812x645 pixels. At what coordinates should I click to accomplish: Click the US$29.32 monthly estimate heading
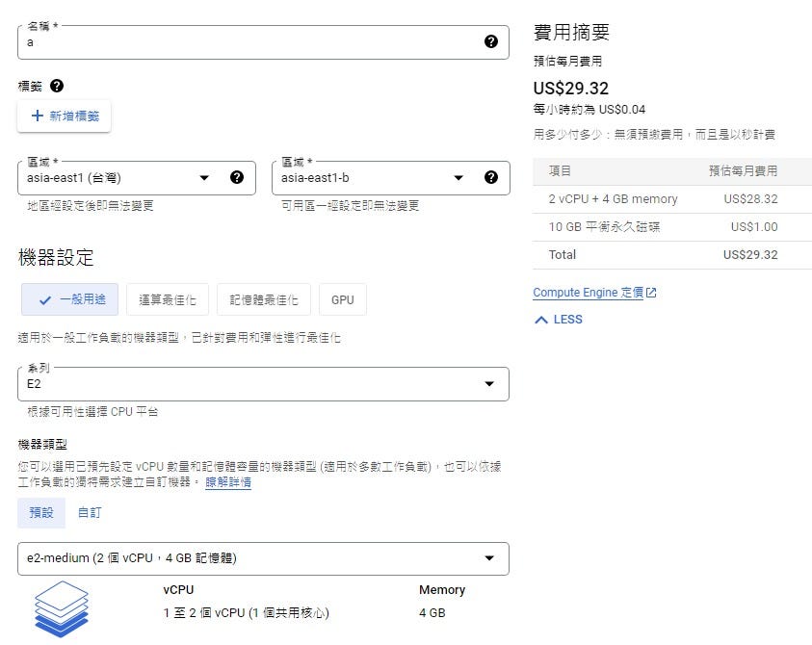[571, 88]
